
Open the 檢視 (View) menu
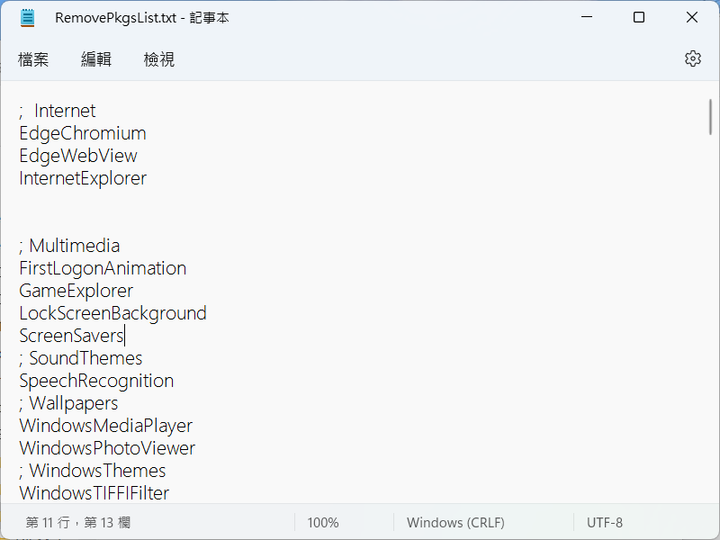click(159, 59)
